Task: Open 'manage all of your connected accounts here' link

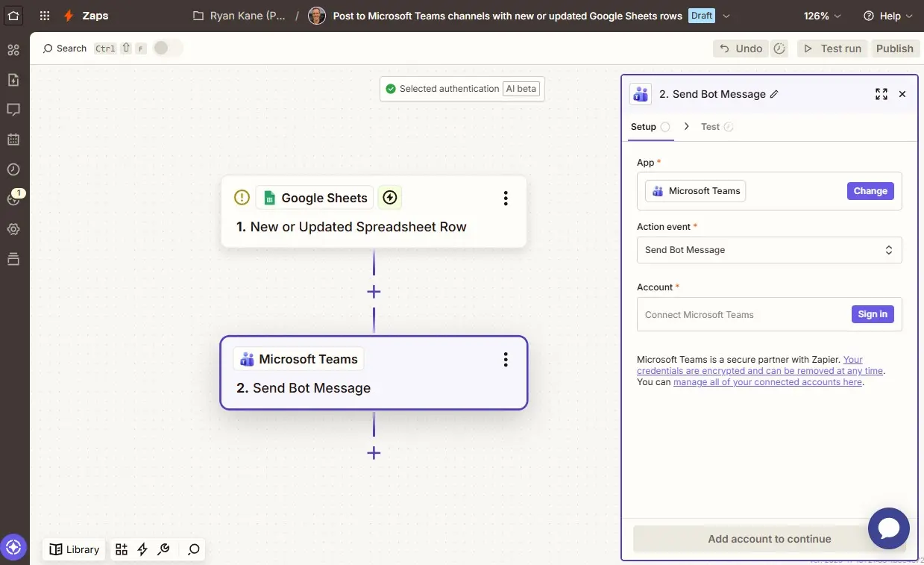Action: coord(767,382)
